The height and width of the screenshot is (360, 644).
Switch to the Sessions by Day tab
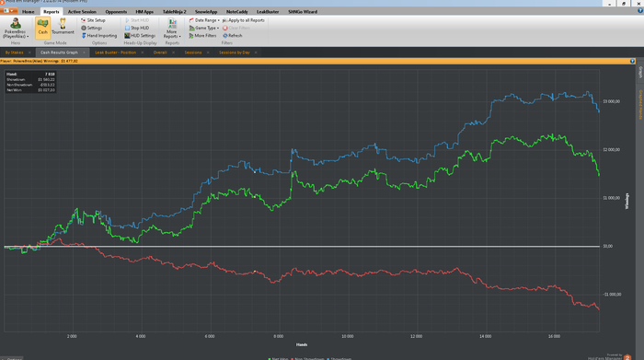(234, 52)
